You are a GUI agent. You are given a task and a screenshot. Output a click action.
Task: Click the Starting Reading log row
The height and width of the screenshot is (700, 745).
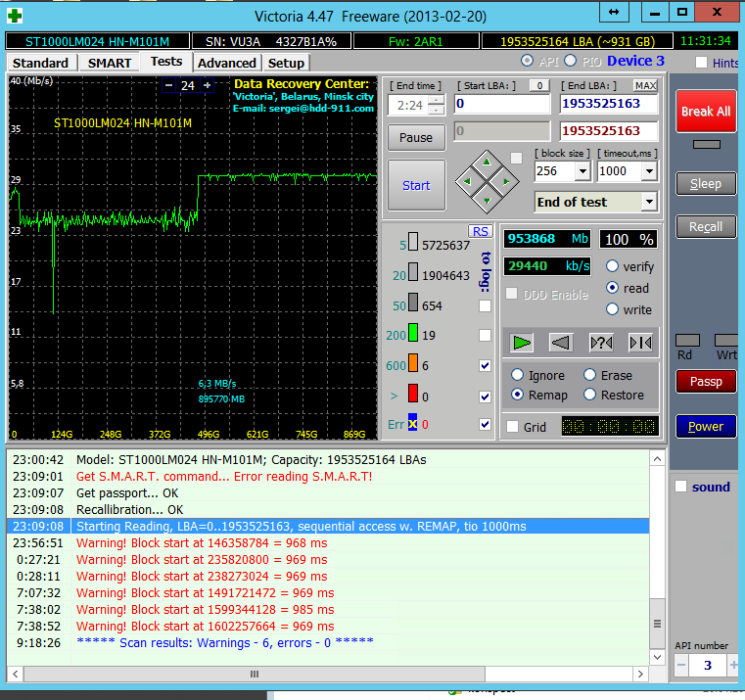point(328,526)
